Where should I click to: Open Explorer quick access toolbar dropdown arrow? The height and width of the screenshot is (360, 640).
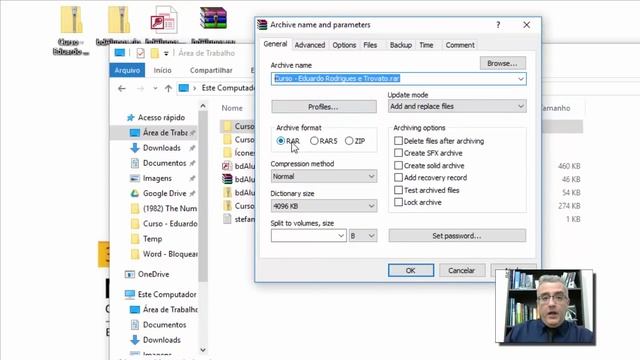[166, 53]
